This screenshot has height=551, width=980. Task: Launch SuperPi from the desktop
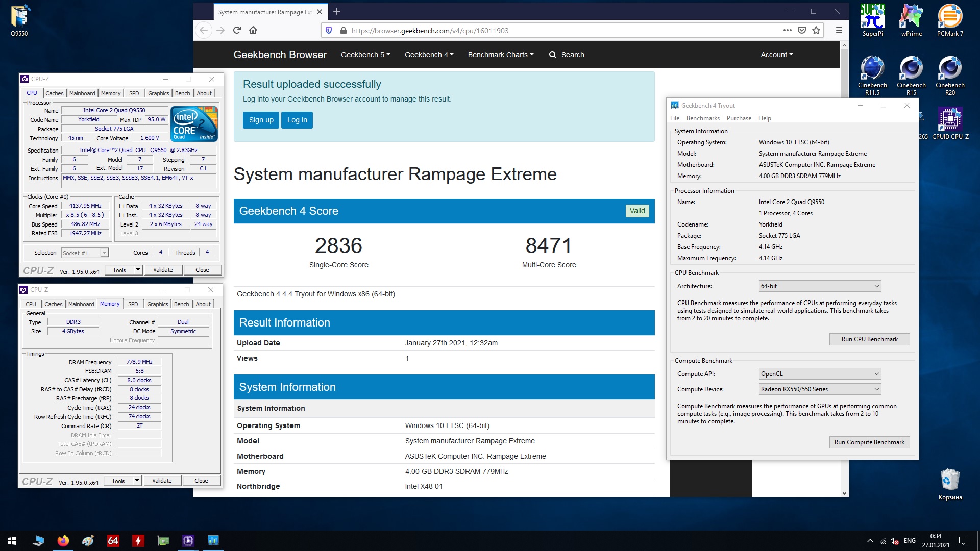point(872,20)
